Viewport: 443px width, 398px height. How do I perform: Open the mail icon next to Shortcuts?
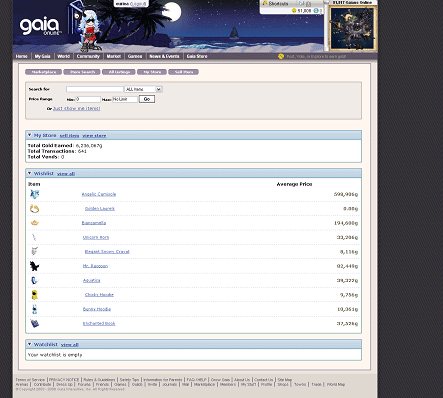click(301, 4)
